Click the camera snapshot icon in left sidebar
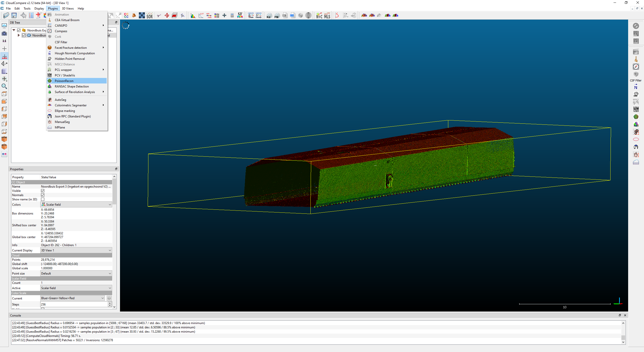The height and width of the screenshot is (352, 644). [x=4, y=33]
